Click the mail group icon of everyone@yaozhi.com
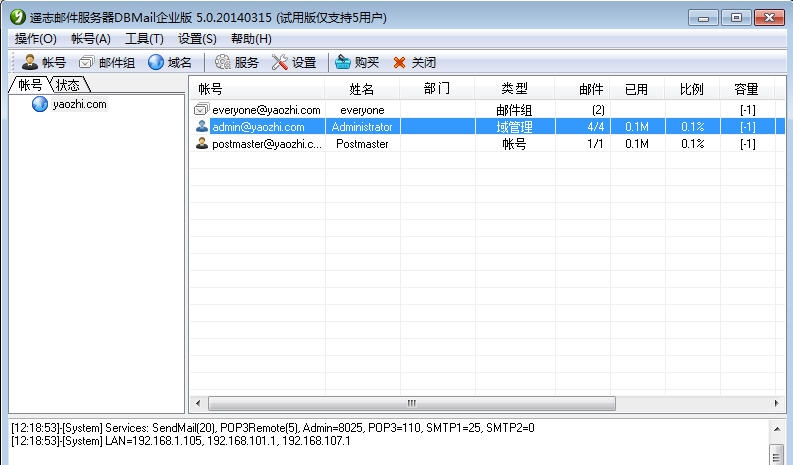The image size is (793, 465). pos(201,109)
